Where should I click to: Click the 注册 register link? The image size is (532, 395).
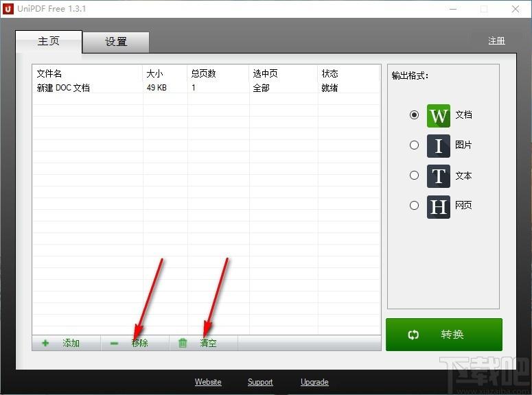pos(496,40)
